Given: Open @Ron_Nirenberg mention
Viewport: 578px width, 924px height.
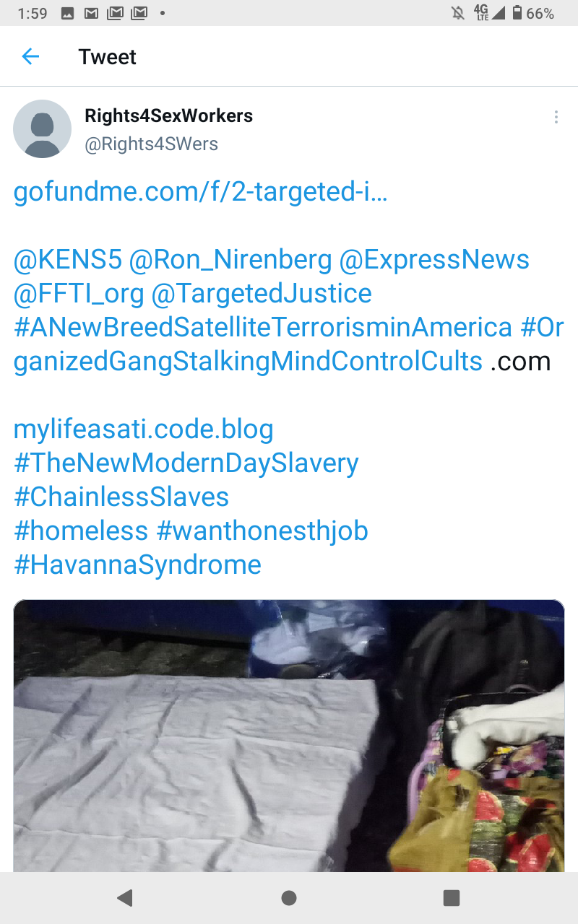Looking at the screenshot, I should pos(230,260).
